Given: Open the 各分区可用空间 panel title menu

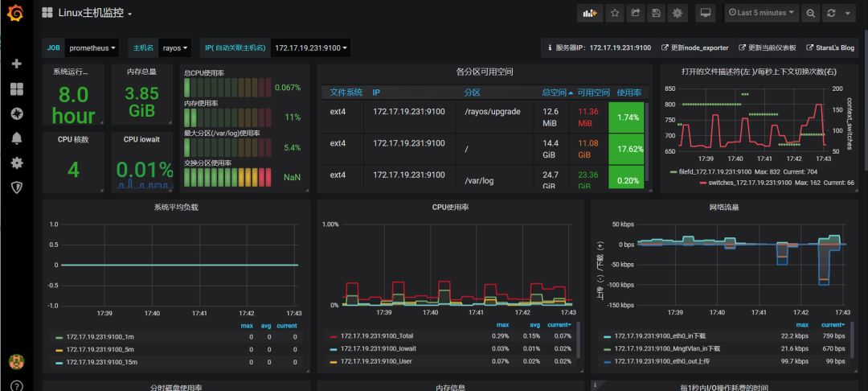Looking at the screenshot, I should coord(485,72).
